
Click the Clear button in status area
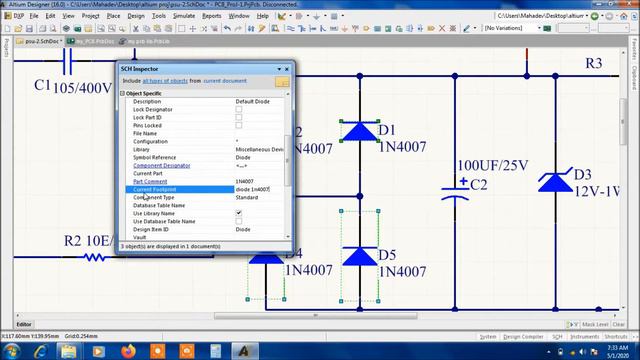[619, 324]
